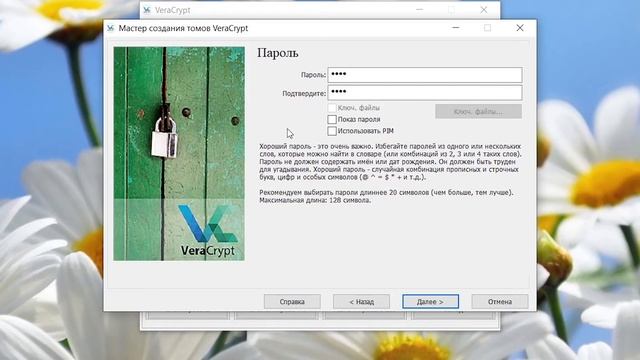Click the disabled maximize wizard button

pyautogui.click(x=487, y=28)
